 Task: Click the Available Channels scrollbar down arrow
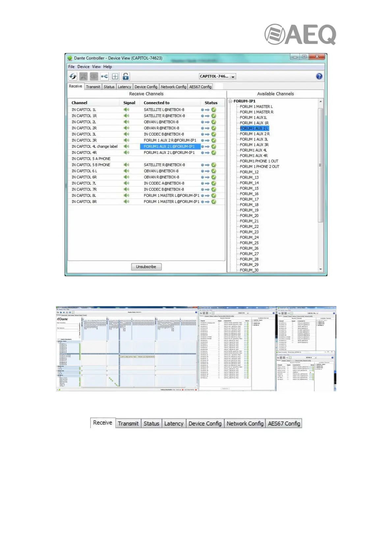[321, 269]
